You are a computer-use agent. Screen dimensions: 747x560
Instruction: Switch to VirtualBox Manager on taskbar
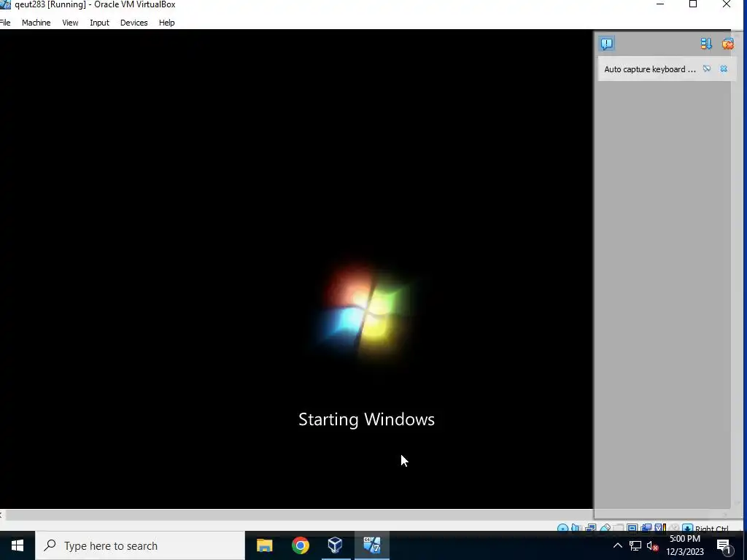point(336,545)
